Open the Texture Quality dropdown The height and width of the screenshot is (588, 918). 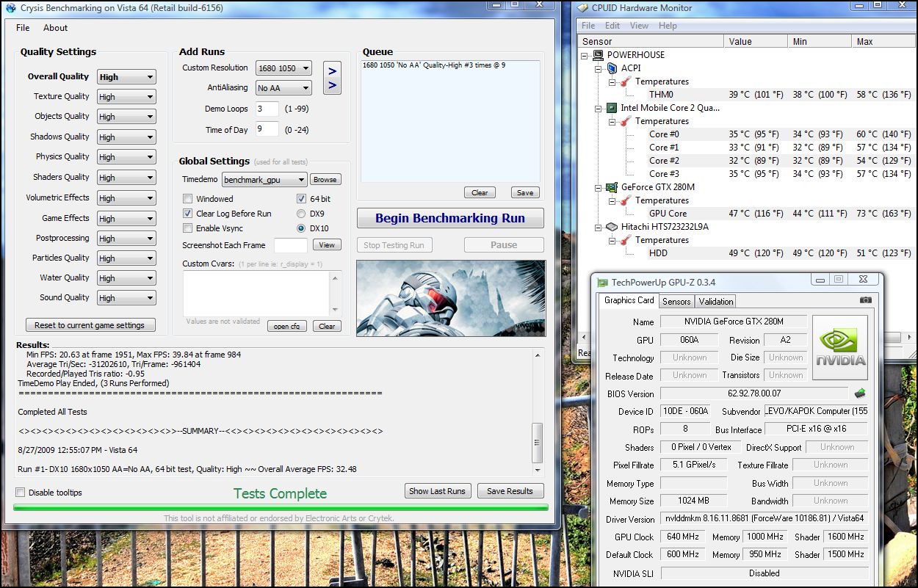pyautogui.click(x=126, y=97)
